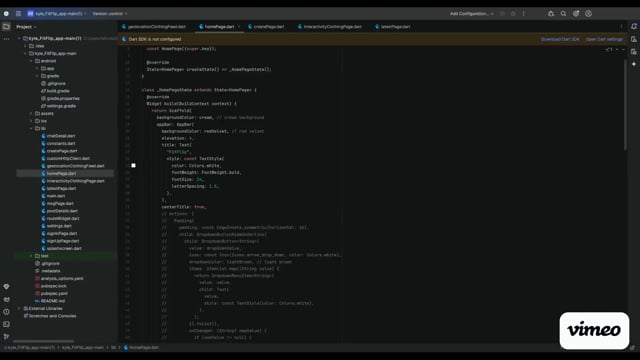Viewport: 640px width, 360px height.
Task: Click the editor tabs more options dots
Action: point(621,27)
